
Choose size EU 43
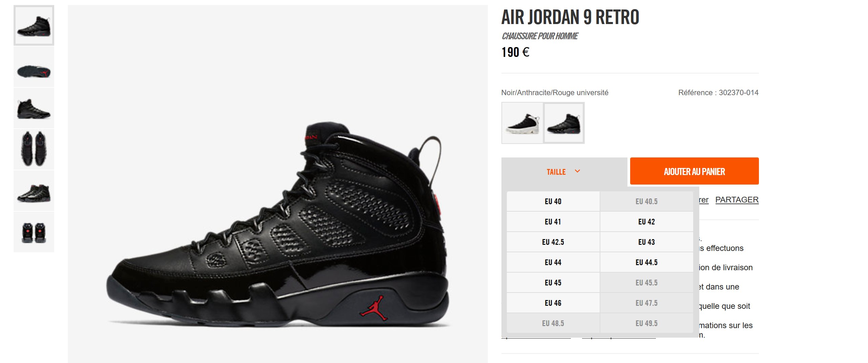coord(646,242)
